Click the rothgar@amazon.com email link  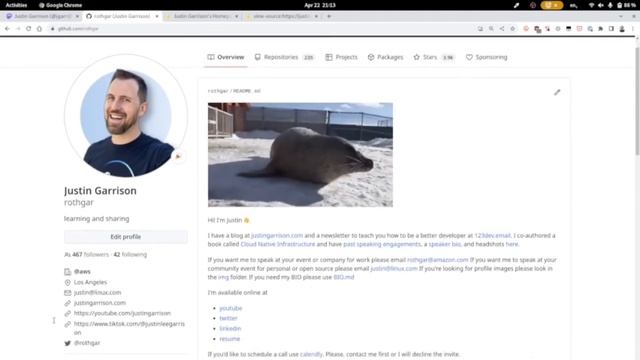pos(438,260)
